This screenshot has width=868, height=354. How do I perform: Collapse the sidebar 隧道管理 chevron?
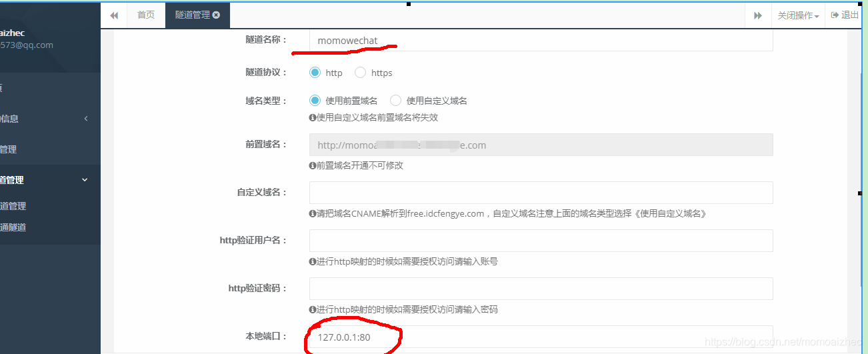(85, 180)
